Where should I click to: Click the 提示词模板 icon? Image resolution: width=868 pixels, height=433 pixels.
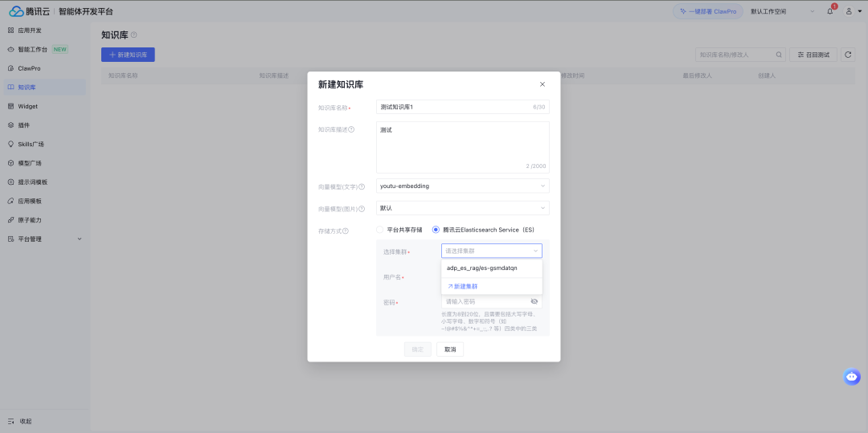[x=11, y=182]
